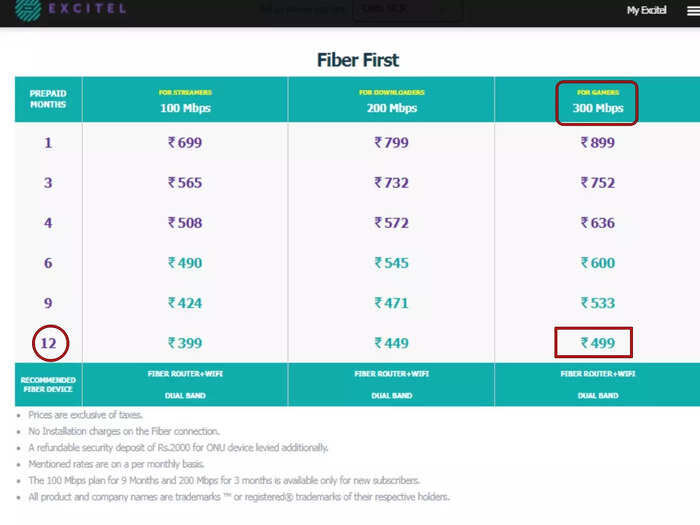This screenshot has height=525, width=700.
Task: Click the Recommended Fiber Device cell
Action: (x=48, y=384)
